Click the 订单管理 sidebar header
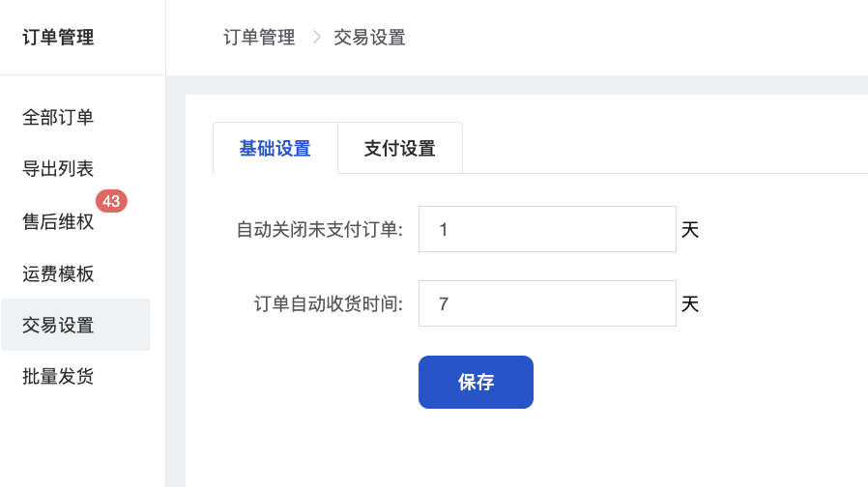Image resolution: width=868 pixels, height=487 pixels. [58, 38]
